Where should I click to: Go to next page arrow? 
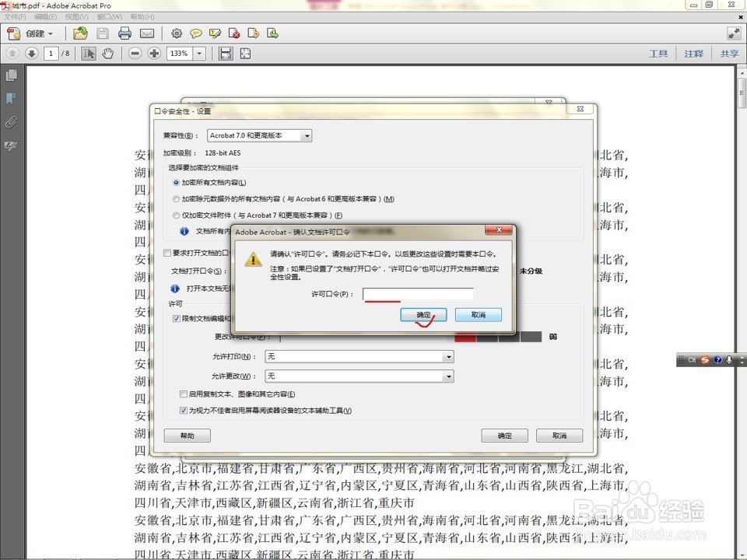(x=31, y=54)
